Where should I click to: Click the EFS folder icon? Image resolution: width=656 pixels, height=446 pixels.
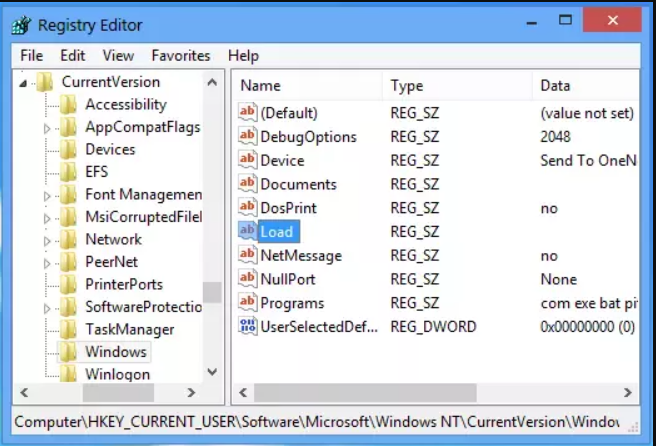point(68,172)
